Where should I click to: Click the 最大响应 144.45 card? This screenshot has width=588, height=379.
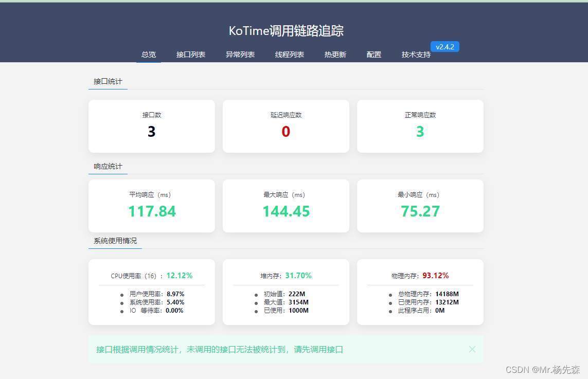point(286,206)
